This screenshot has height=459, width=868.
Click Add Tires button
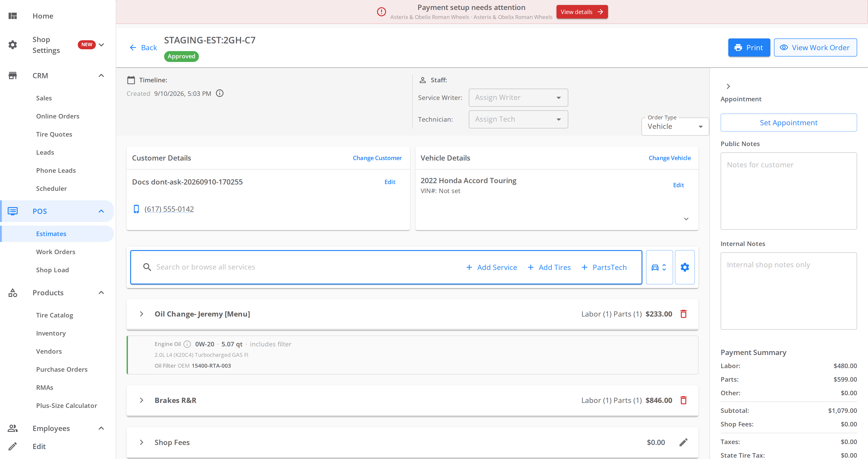click(x=549, y=267)
